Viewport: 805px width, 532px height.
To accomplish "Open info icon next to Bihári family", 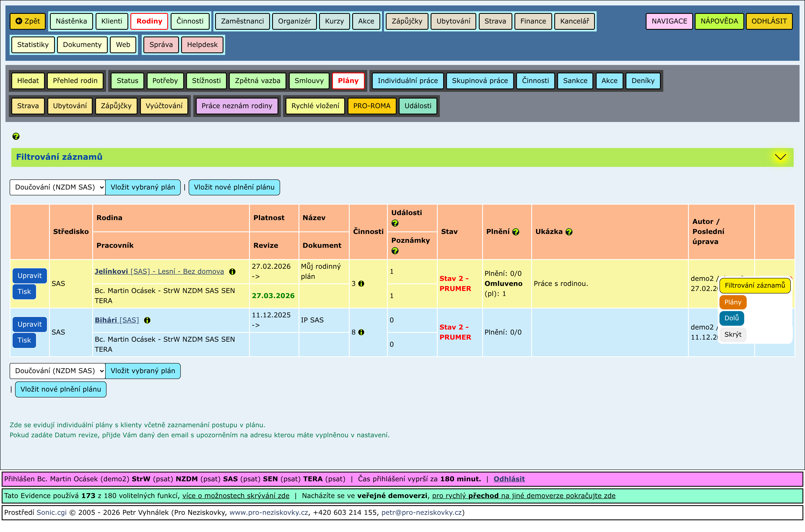I will 147,320.
